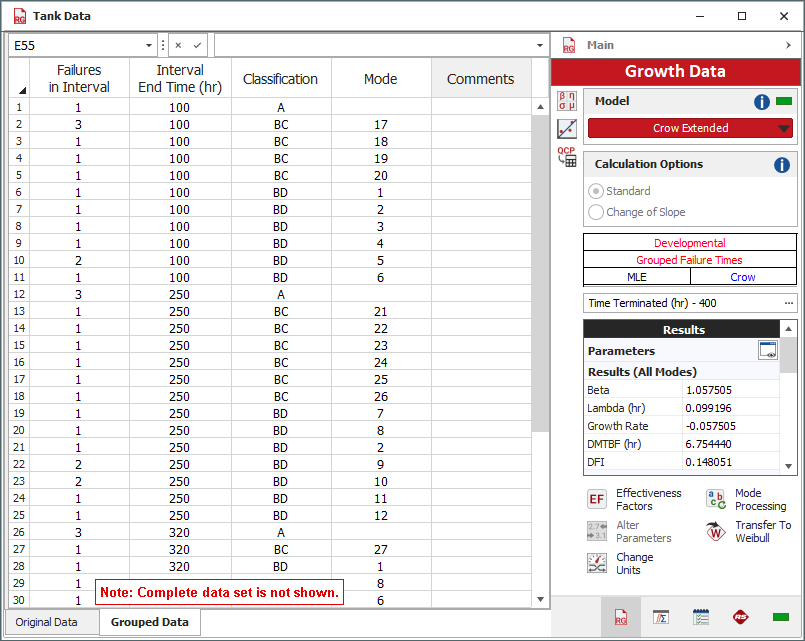Open Change Units tool
The width and height of the screenshot is (805, 641).
click(597, 564)
